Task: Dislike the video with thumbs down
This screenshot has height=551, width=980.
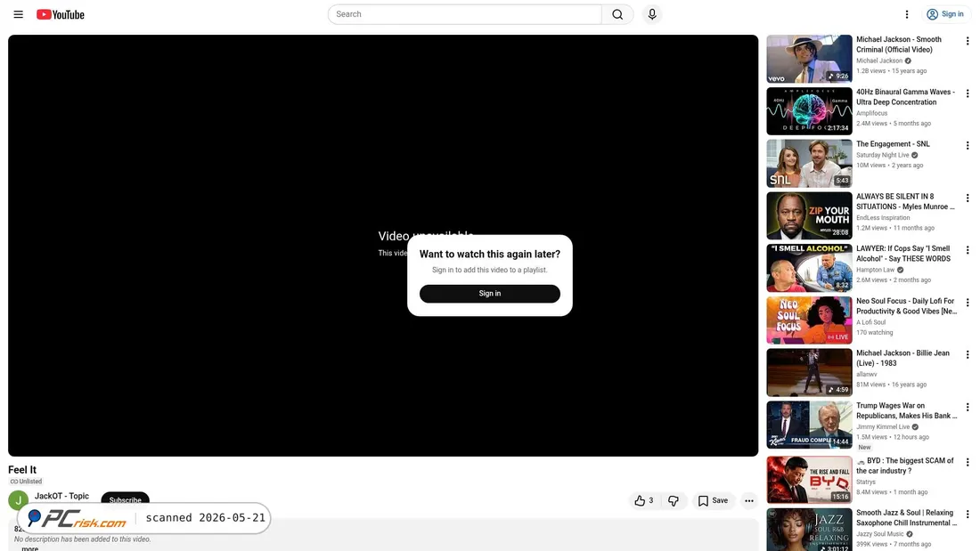Action: (x=674, y=500)
